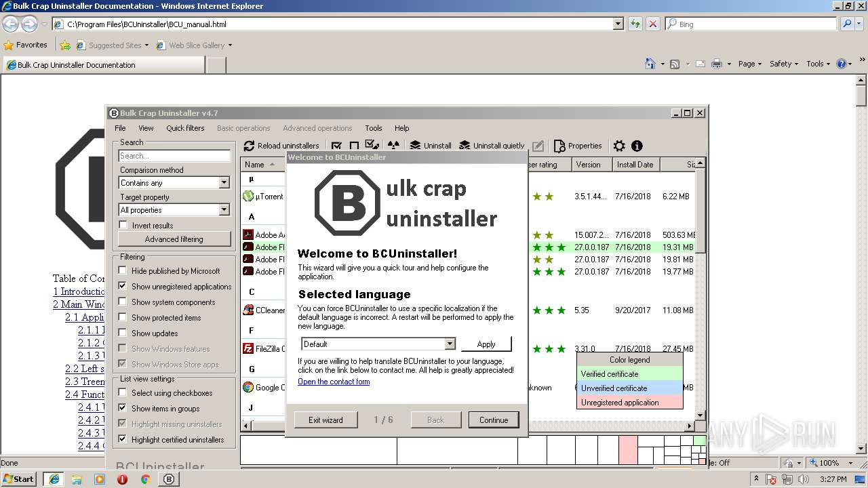The height and width of the screenshot is (488, 868).
Task: Toggle Invert results checkbox
Action: (x=123, y=225)
